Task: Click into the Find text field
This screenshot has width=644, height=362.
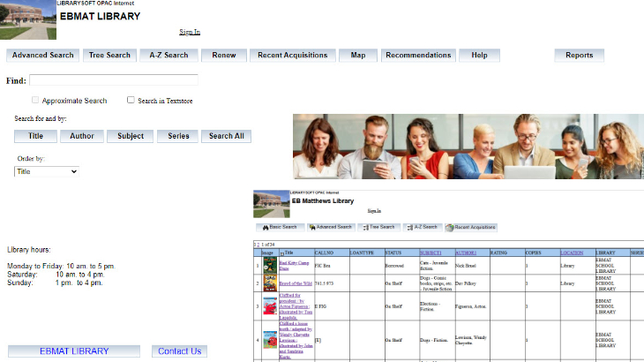Action: (113, 80)
